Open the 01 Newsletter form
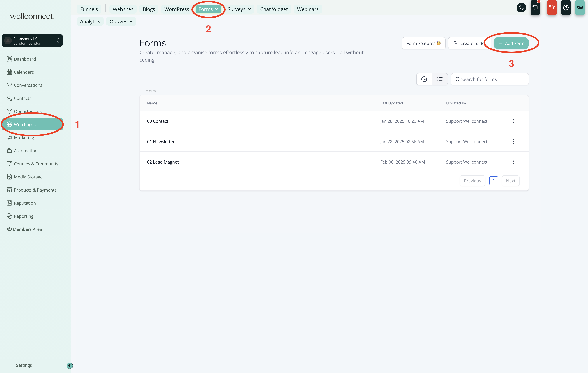Viewport: 588px width, 373px height. 161,142
